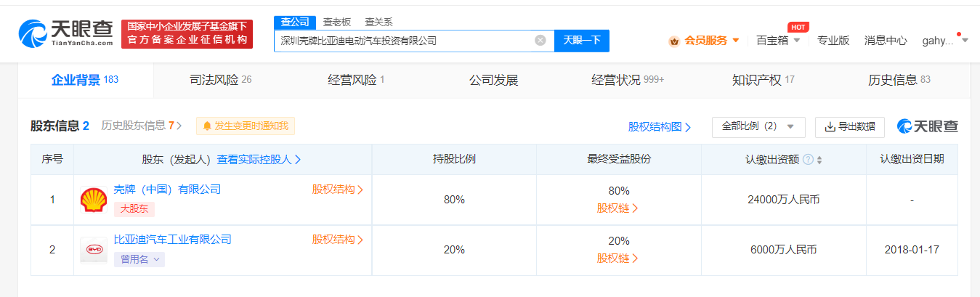The width and height of the screenshot is (980, 297).
Task: Open the 股权结构图 link
Action: 660,127
